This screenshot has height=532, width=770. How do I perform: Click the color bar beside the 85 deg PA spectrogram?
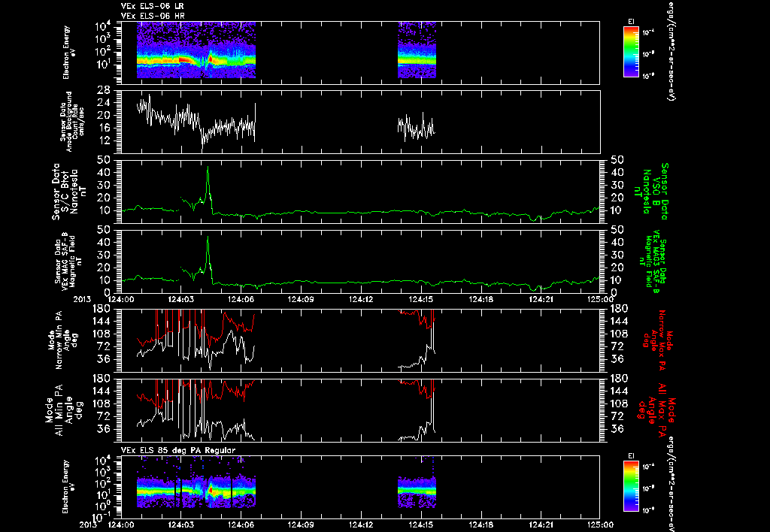click(631, 486)
